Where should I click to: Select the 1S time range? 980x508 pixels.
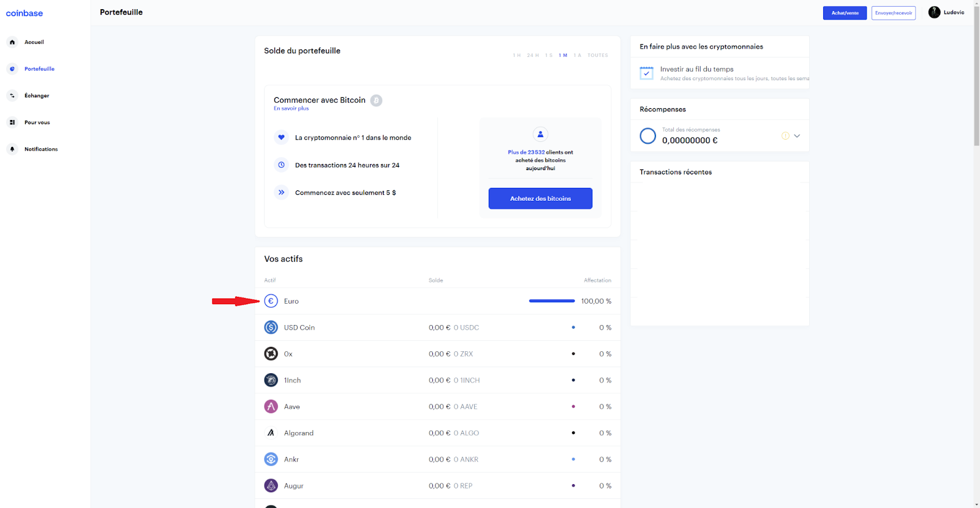coord(549,56)
